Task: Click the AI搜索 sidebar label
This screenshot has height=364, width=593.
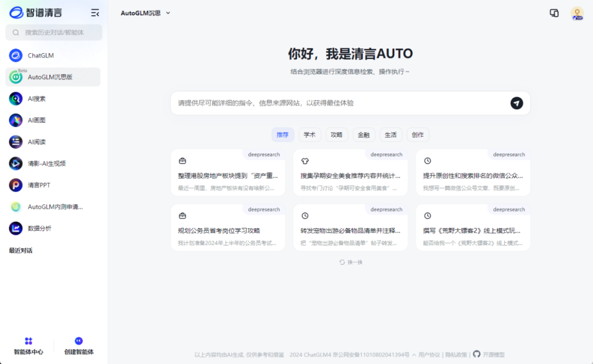Action: pos(37,99)
